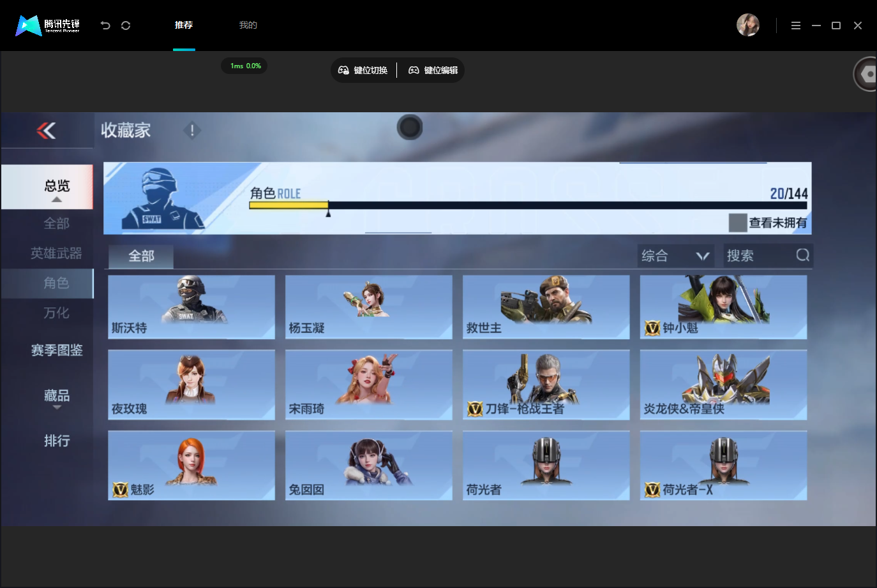Screen dimensions: 877x588
Task: Open the 宋雨琦 character card
Action: pos(369,385)
